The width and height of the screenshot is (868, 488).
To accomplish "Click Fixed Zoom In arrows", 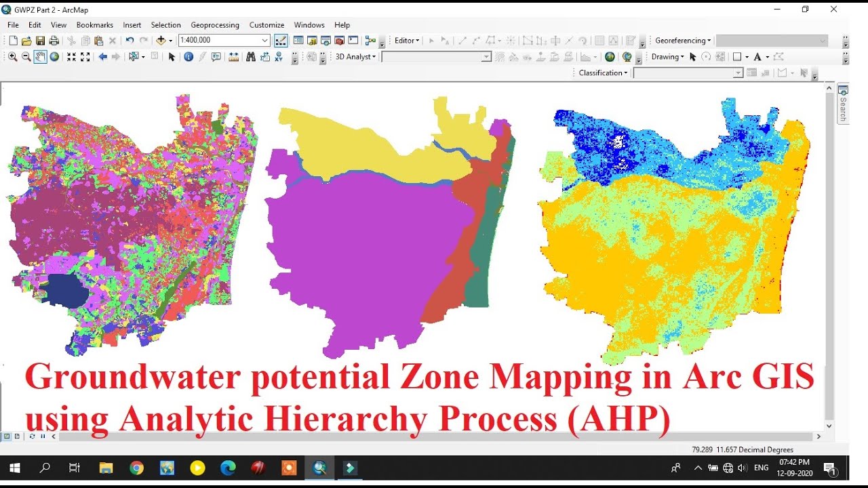I will (71, 57).
